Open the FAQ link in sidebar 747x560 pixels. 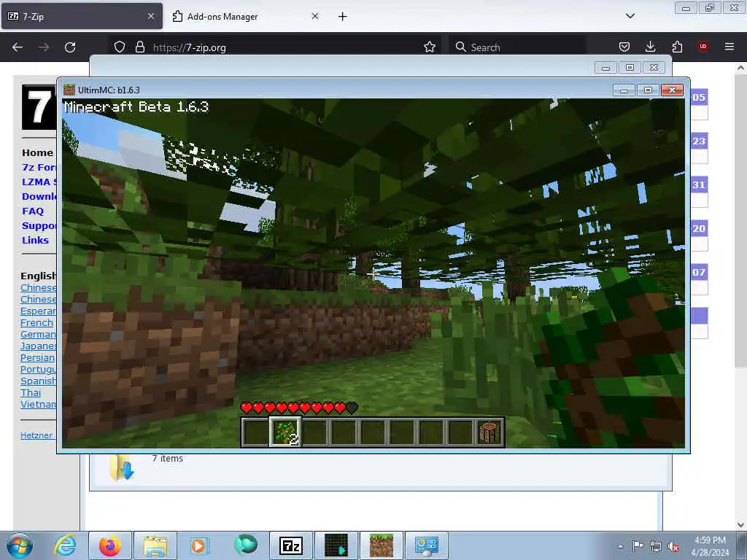pyautogui.click(x=33, y=211)
